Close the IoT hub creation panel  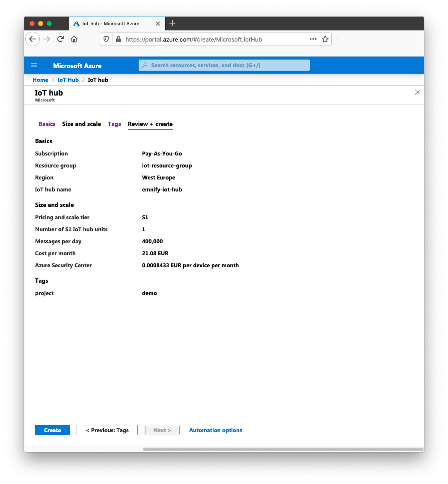[x=418, y=92]
